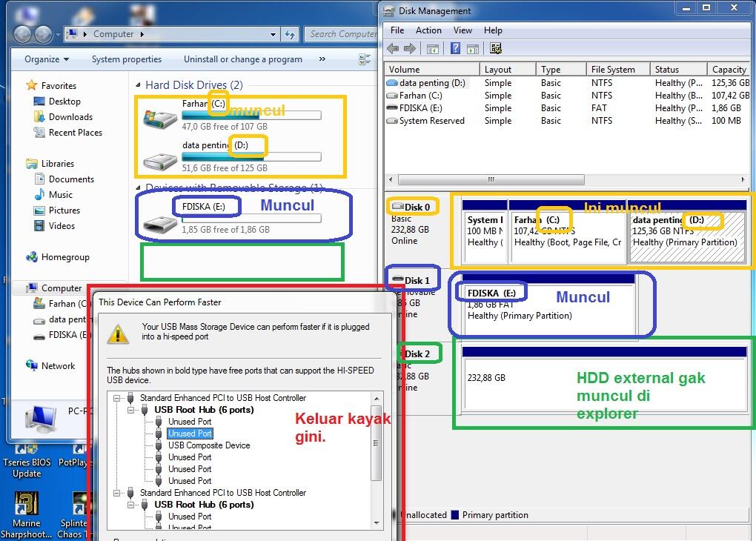Click System properties in Explorer toolbar

click(x=127, y=59)
